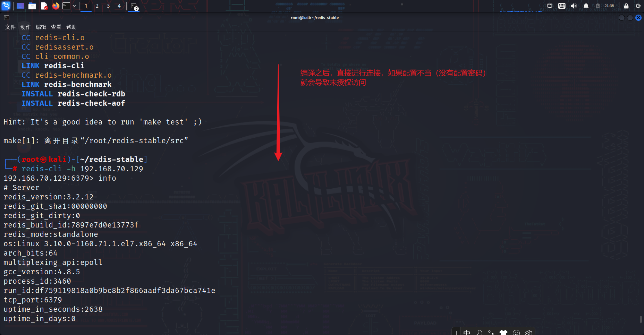The width and height of the screenshot is (644, 335).
Task: Open the notifications bell icon
Action: (586, 6)
